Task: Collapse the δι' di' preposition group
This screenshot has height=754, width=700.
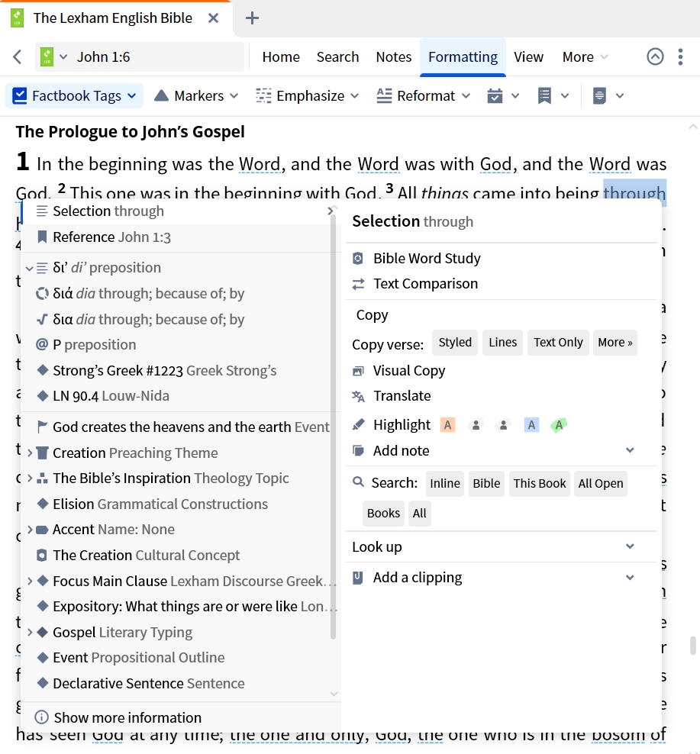Action: [x=29, y=268]
